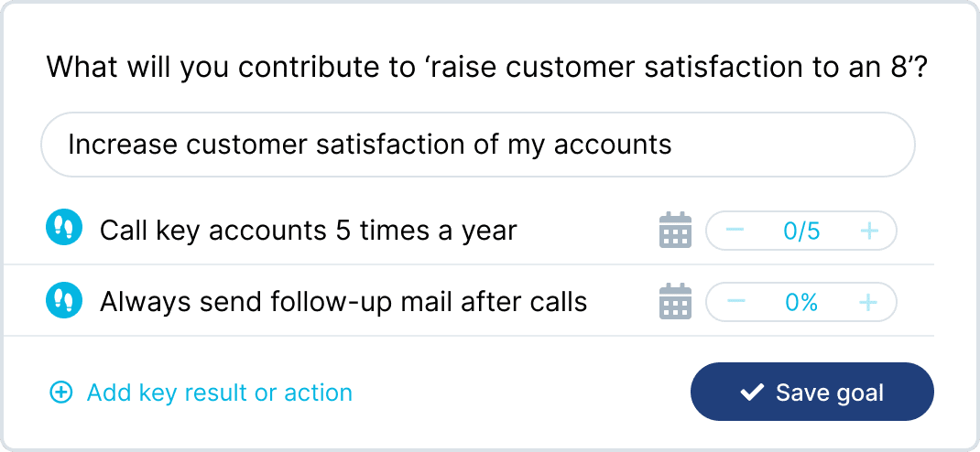
Task: Click the checkmark icon on Save goal
Action: 752,393
